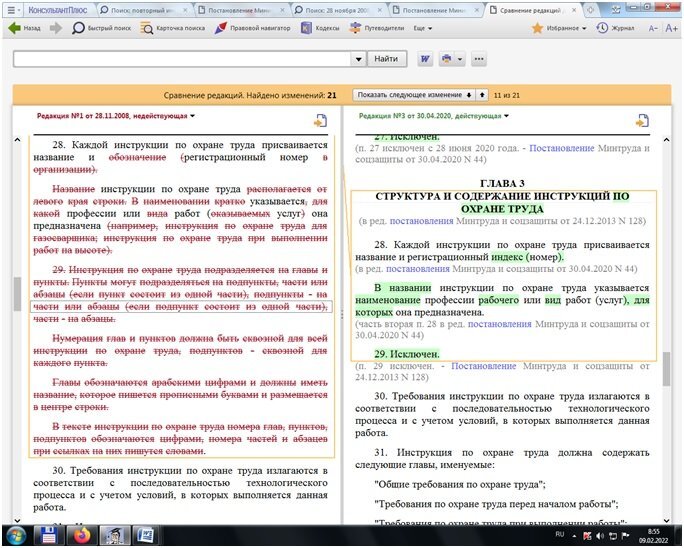Close the Поиск: повторный tab
The height and width of the screenshot is (548, 684).
(x=185, y=10)
